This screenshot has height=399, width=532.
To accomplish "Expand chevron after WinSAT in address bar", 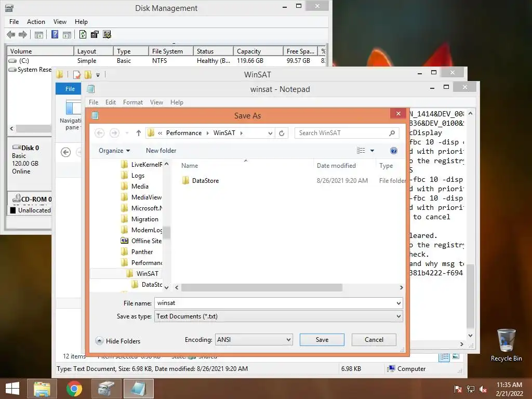I will point(241,133).
